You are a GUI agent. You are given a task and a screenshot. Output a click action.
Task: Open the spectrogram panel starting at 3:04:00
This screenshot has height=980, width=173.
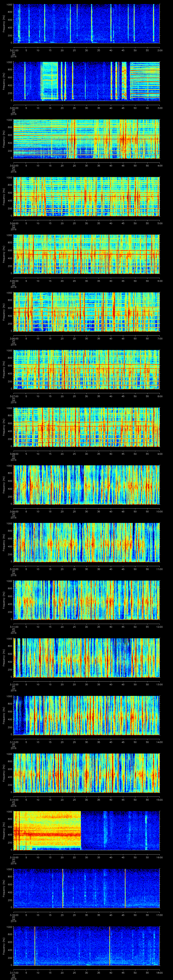87,196
